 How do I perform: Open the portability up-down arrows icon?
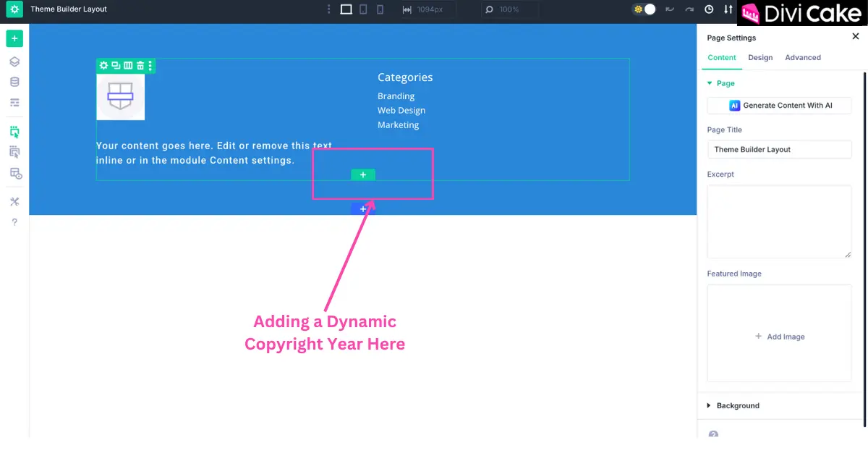tap(728, 9)
